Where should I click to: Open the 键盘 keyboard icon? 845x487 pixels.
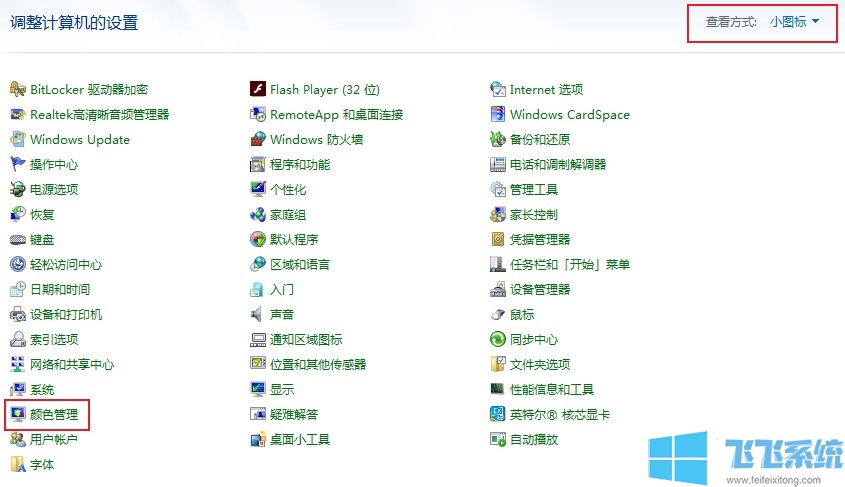point(18,240)
